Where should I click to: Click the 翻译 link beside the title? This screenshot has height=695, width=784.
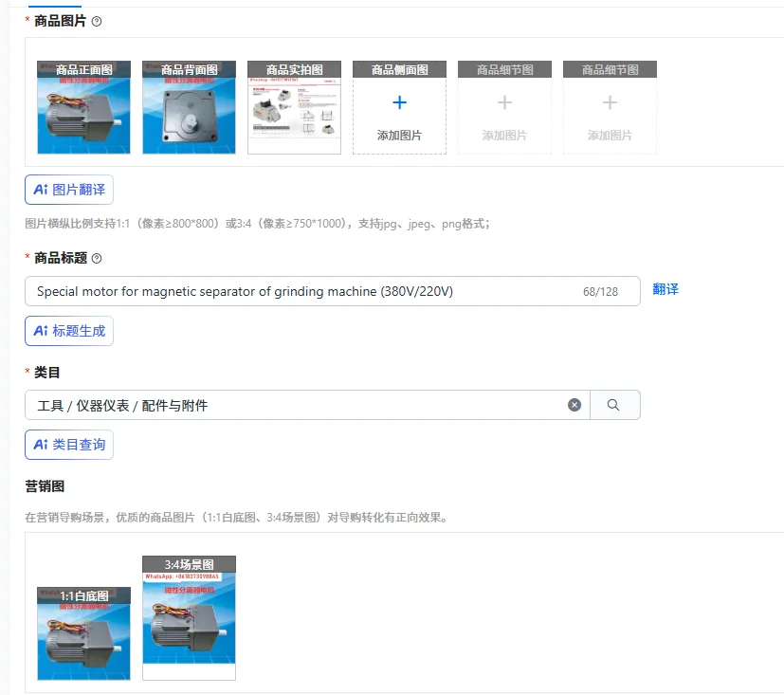point(665,289)
